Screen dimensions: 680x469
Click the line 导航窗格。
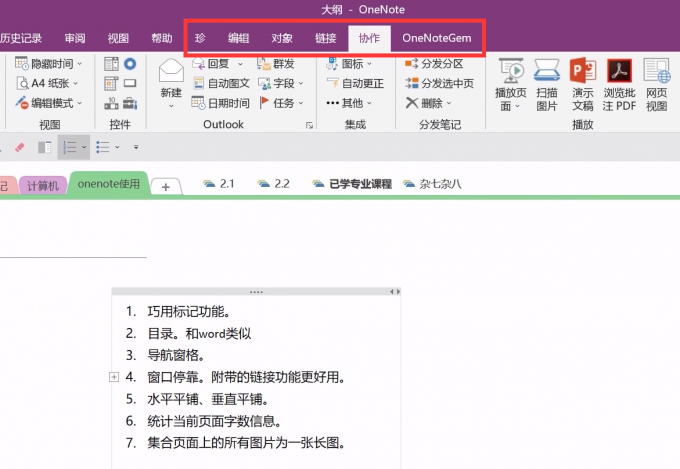pyautogui.click(x=176, y=355)
